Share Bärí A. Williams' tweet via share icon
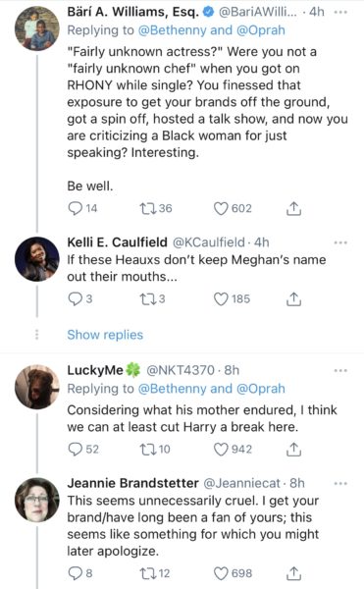This screenshot has height=589, width=364. (293, 208)
